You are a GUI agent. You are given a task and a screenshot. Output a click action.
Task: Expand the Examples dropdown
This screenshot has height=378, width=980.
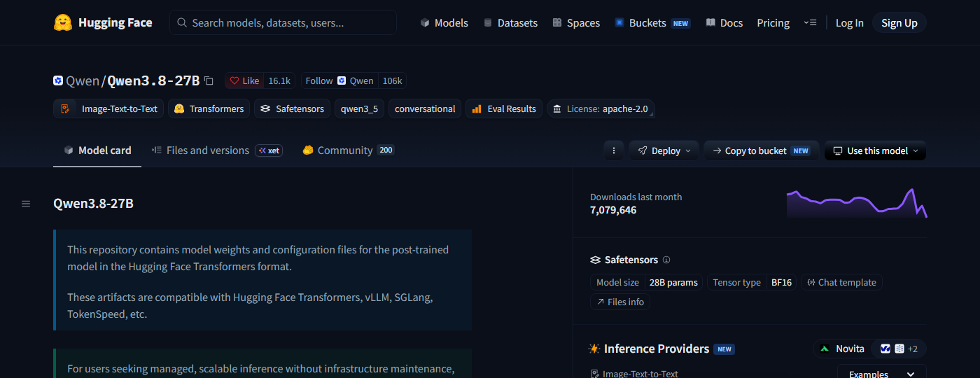(882, 374)
